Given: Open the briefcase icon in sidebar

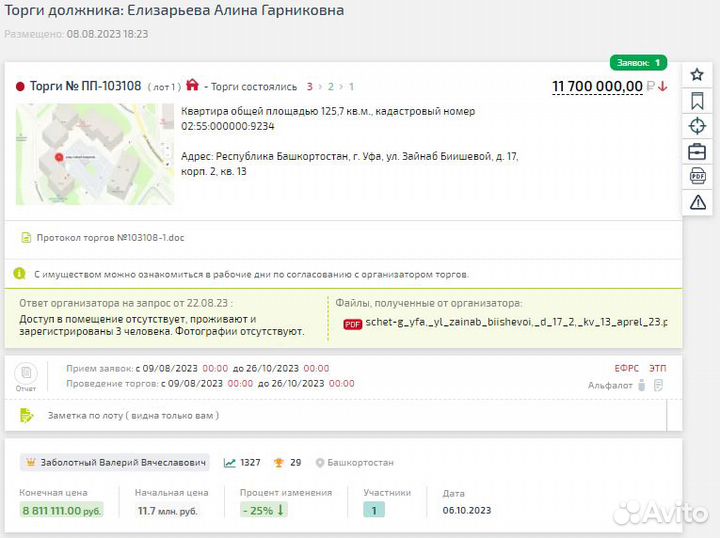Looking at the screenshot, I should coord(697,151).
